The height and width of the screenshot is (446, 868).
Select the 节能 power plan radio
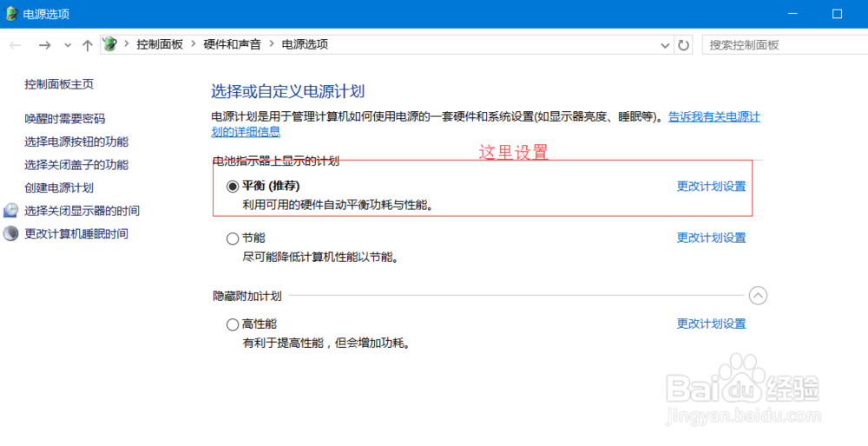coord(233,239)
